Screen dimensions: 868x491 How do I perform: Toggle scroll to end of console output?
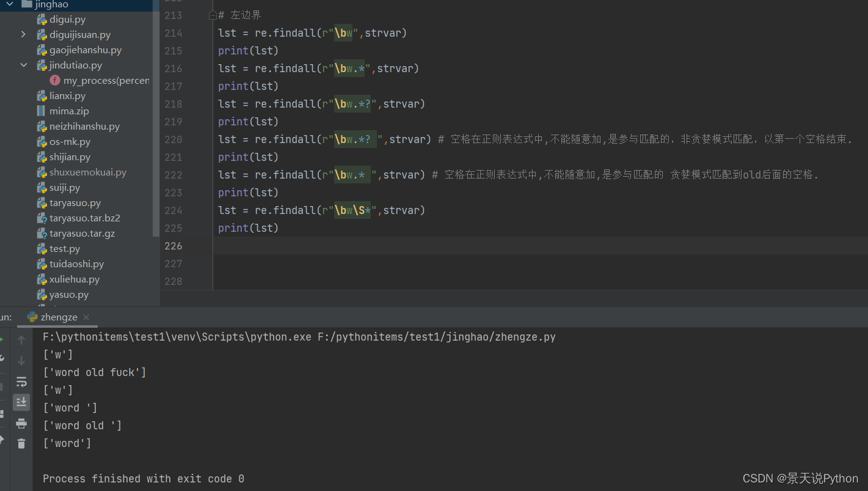21,402
